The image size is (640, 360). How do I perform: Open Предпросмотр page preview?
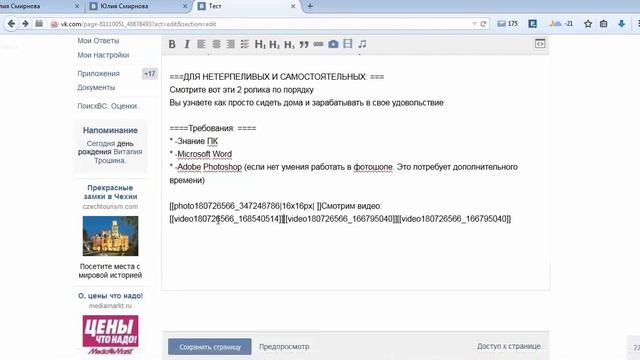[284, 347]
